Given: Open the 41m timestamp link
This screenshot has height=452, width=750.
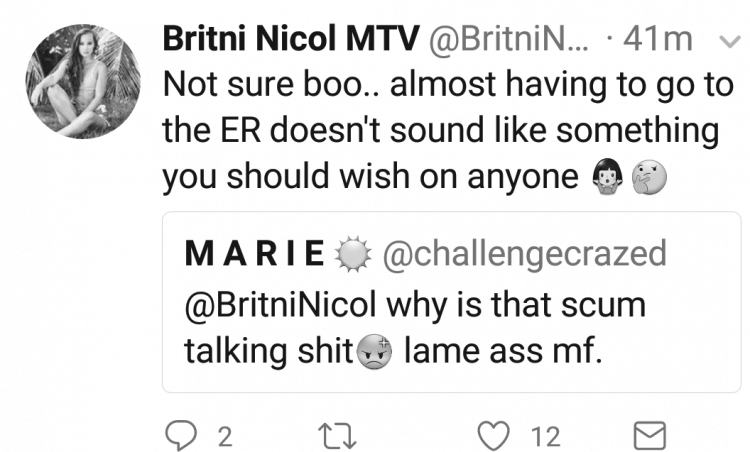Looking at the screenshot, I should [658, 39].
